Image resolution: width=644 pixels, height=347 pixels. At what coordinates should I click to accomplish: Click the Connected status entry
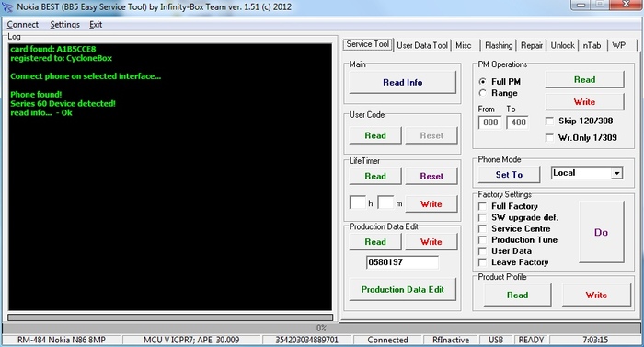click(387, 340)
